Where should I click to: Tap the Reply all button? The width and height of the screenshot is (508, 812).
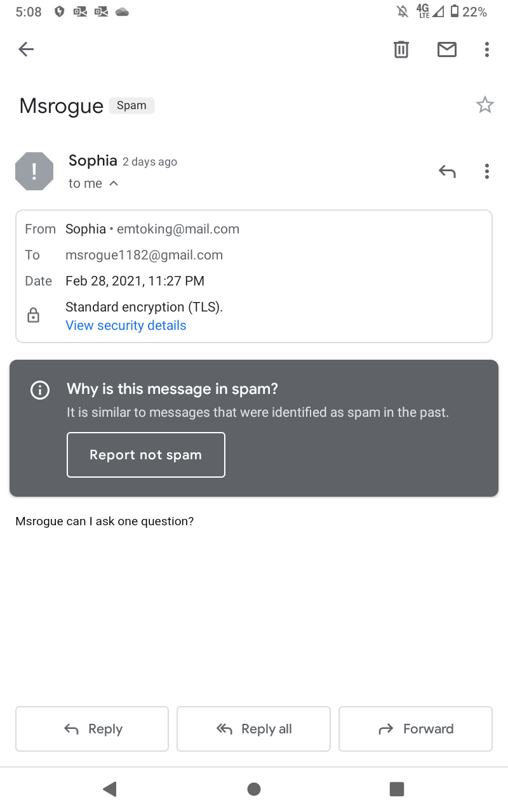coord(253,729)
